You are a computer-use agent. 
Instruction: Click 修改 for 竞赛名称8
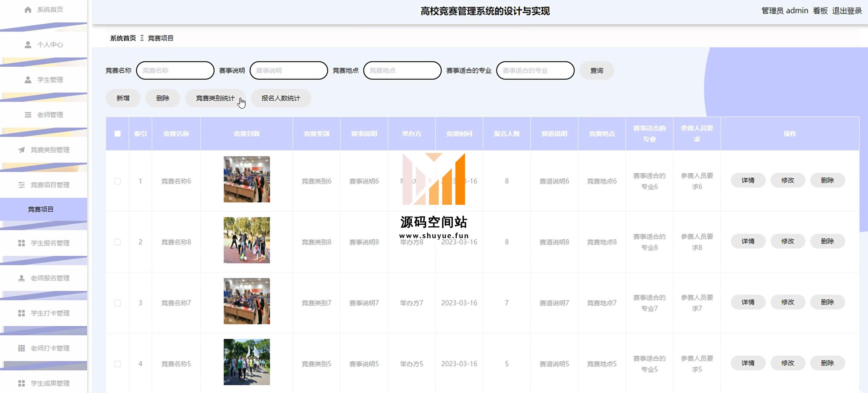(x=788, y=241)
